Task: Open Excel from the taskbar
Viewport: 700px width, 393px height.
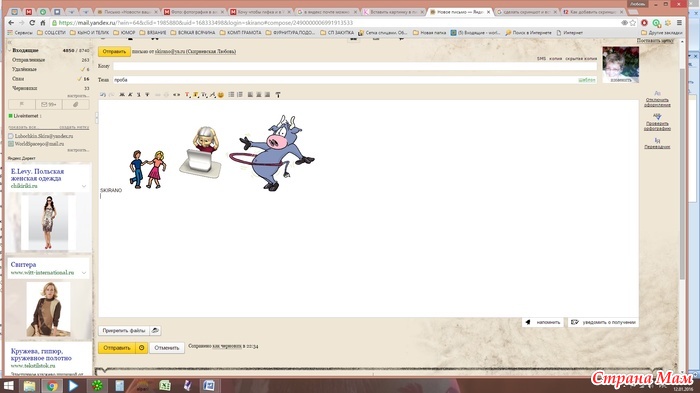Action: (165, 385)
